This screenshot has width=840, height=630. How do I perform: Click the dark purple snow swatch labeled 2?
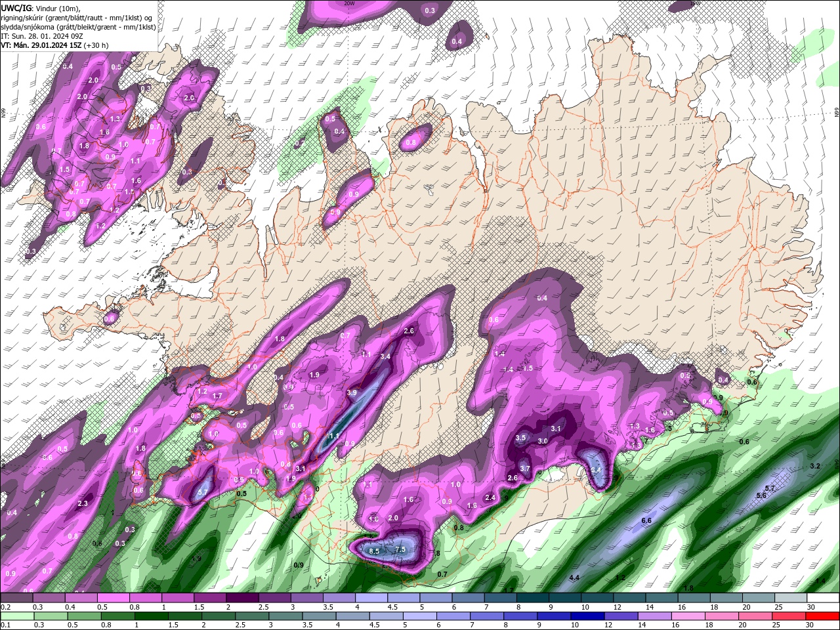click(x=241, y=598)
